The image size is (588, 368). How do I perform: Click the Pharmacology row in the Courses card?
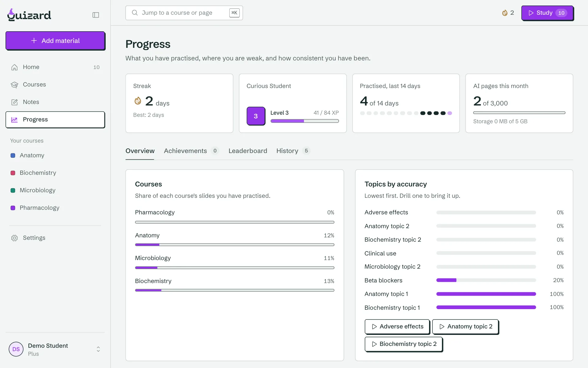click(x=235, y=217)
